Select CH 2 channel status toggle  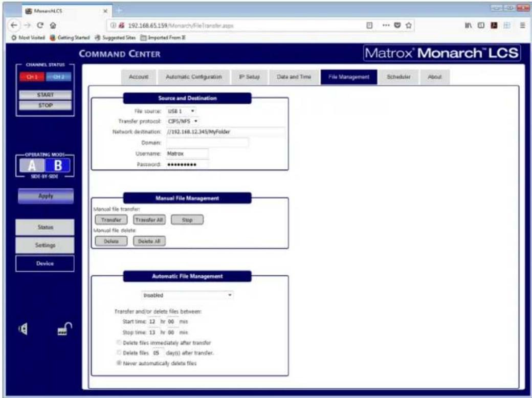(x=58, y=77)
